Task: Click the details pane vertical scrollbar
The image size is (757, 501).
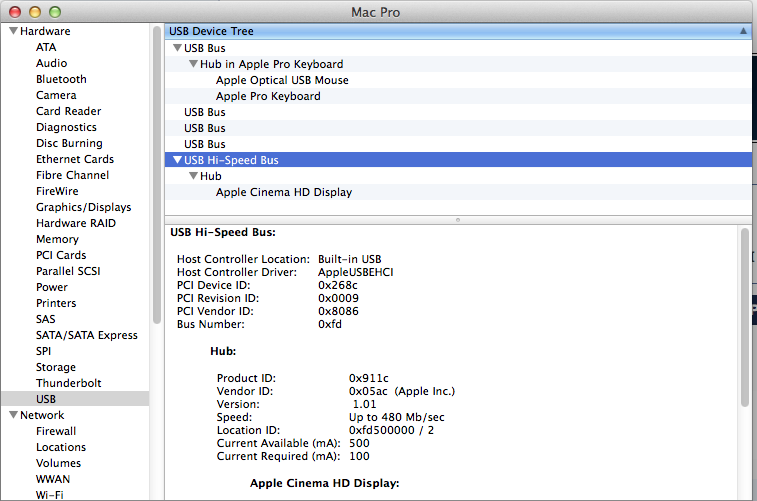Action: tap(744, 320)
